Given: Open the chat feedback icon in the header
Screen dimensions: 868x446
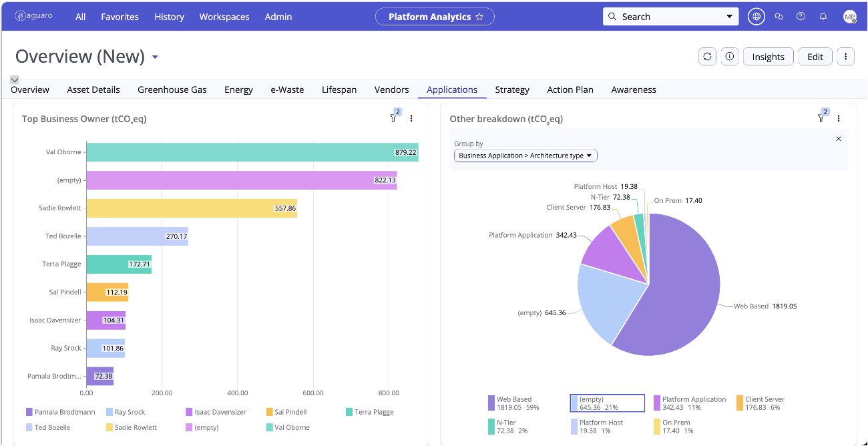Looking at the screenshot, I should point(779,16).
